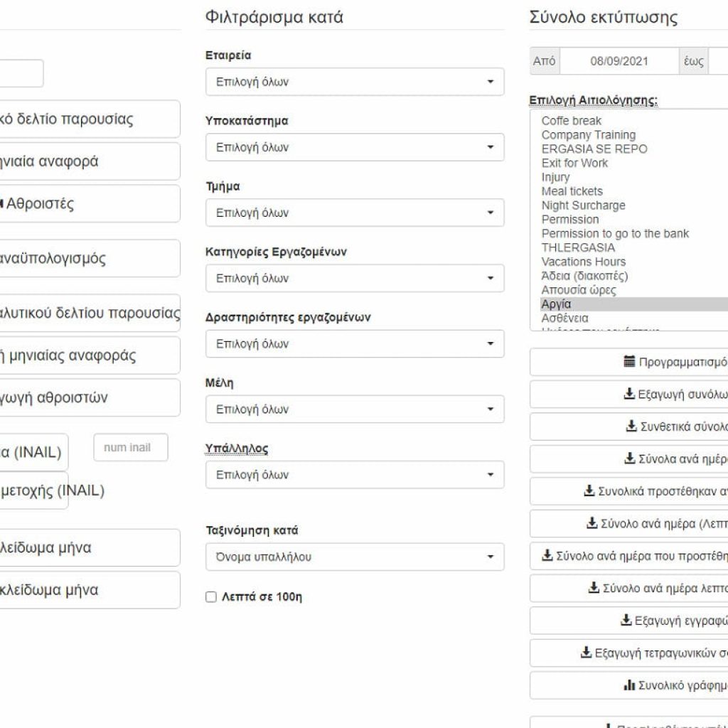
Task: Click the calendar icon next to Προγραμματισμός
Action: (629, 361)
